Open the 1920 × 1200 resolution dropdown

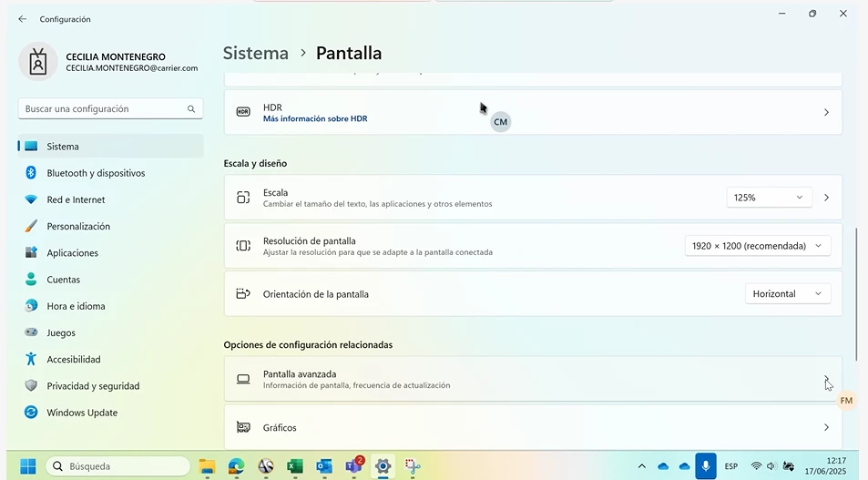coord(757,246)
